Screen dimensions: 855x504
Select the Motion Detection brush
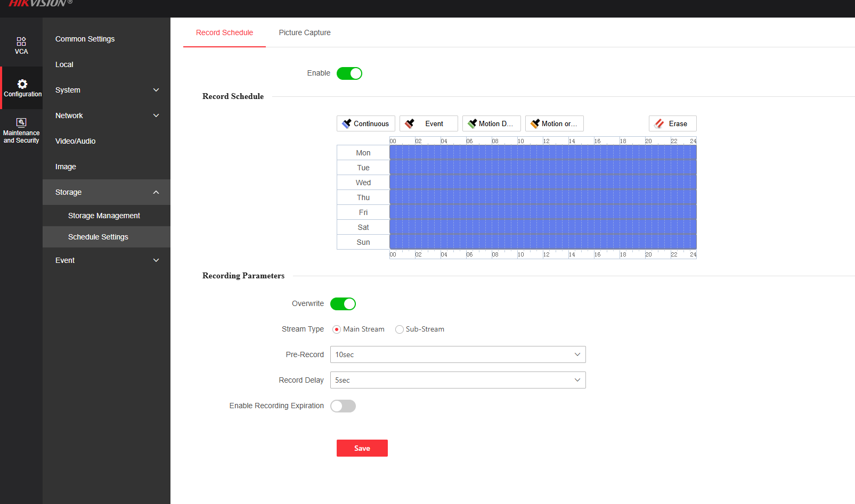(x=491, y=123)
